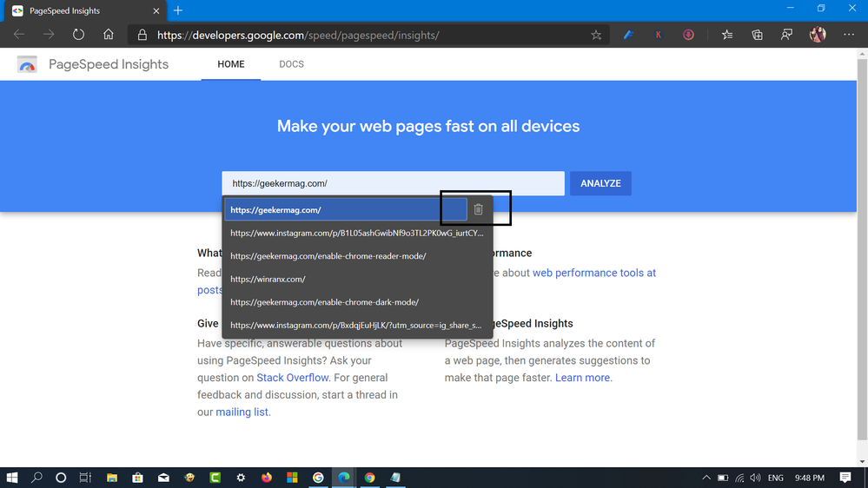Open Task View on taskbar
Viewport: 868px width, 488px height.
coord(85,478)
